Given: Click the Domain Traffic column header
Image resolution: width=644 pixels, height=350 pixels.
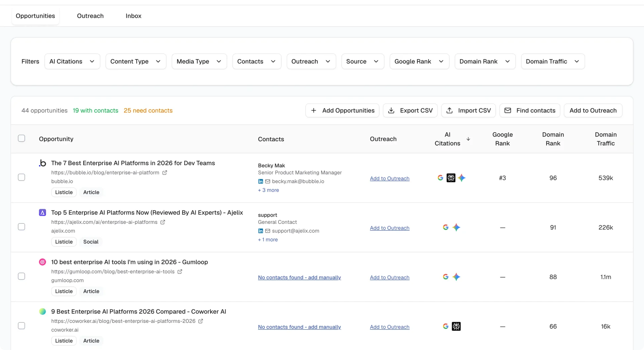Looking at the screenshot, I should click(x=606, y=139).
